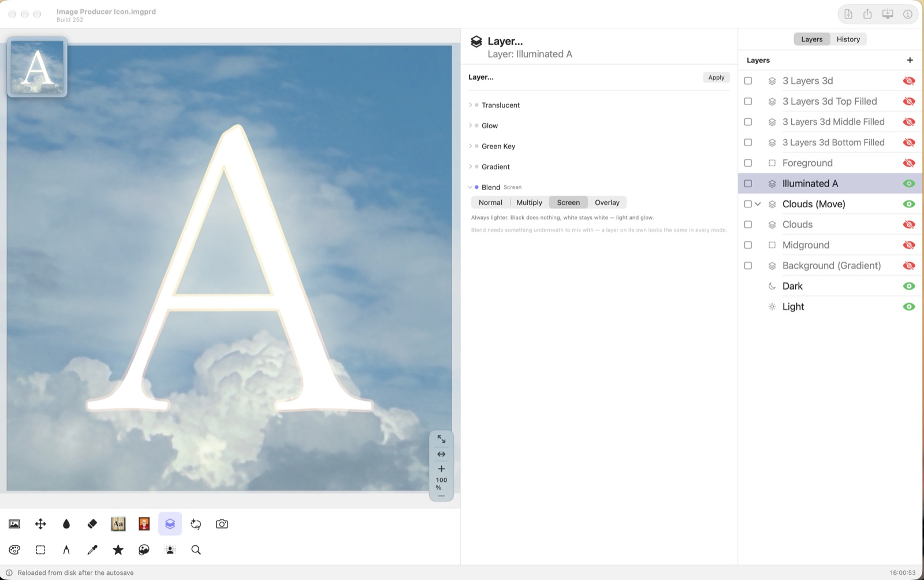The height and width of the screenshot is (580, 924).
Task: Add a new layer with plus button
Action: 910,60
